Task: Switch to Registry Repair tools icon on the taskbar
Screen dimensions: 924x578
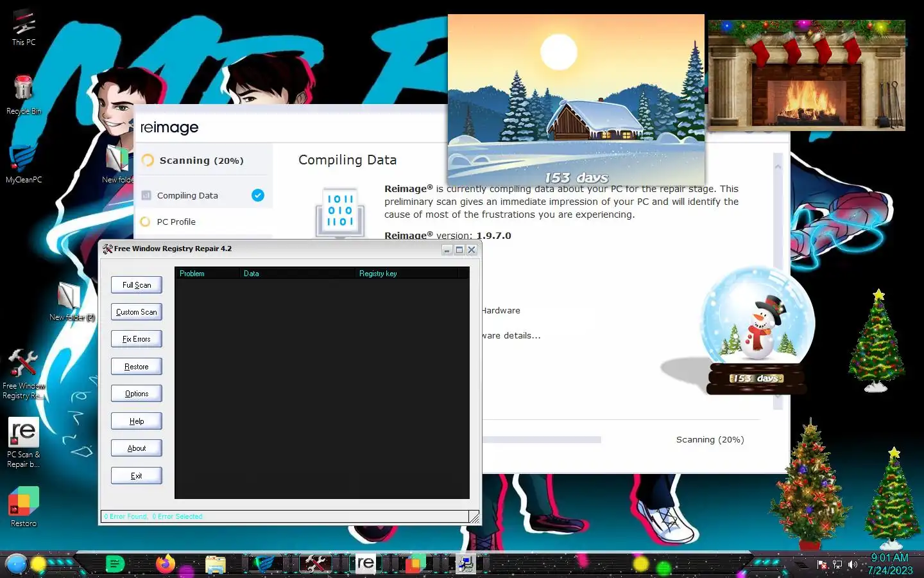Action: 315,564
